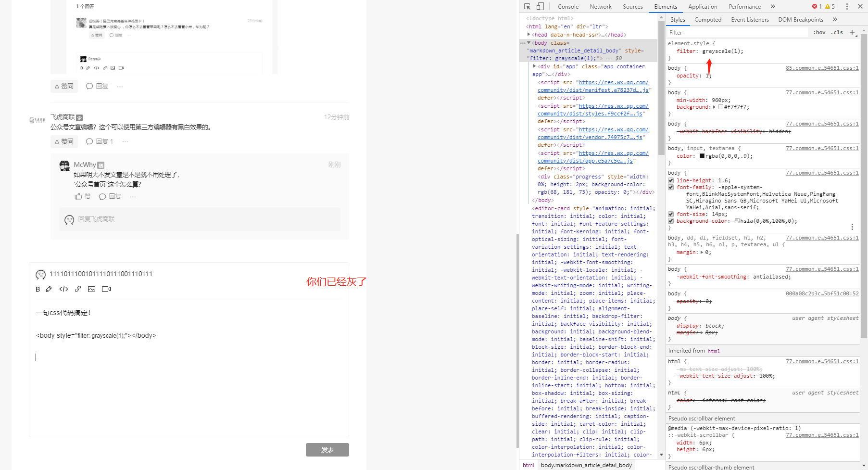
Task: Click the ellipsis before the body element row
Action: coord(523,43)
